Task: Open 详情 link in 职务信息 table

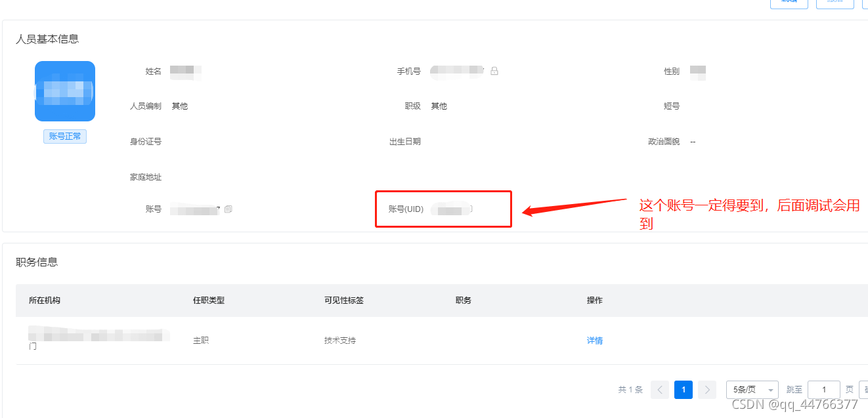Action: click(x=594, y=341)
